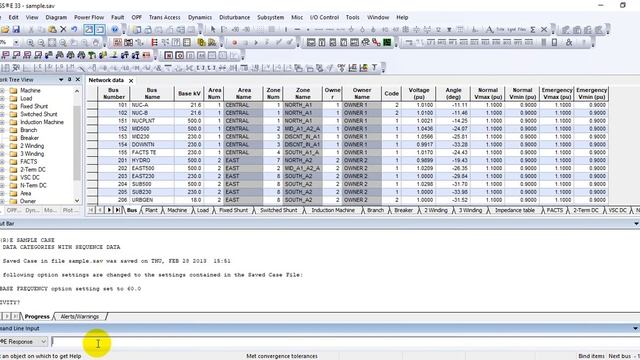
Task: Select the Pan hand tool
Action: (x=96, y=42)
